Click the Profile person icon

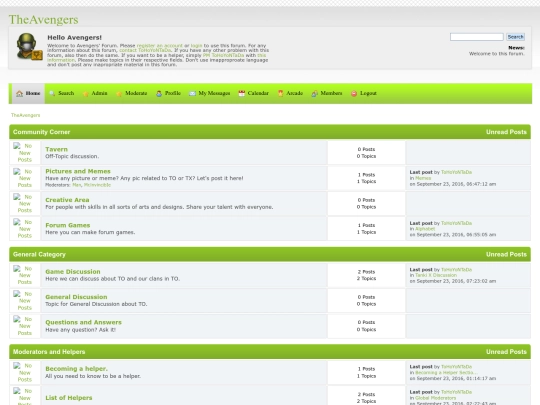(159, 93)
